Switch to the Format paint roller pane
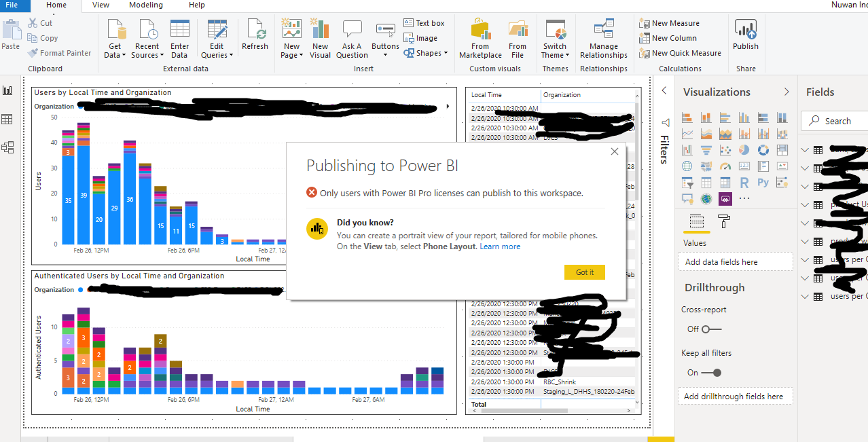 [724, 221]
